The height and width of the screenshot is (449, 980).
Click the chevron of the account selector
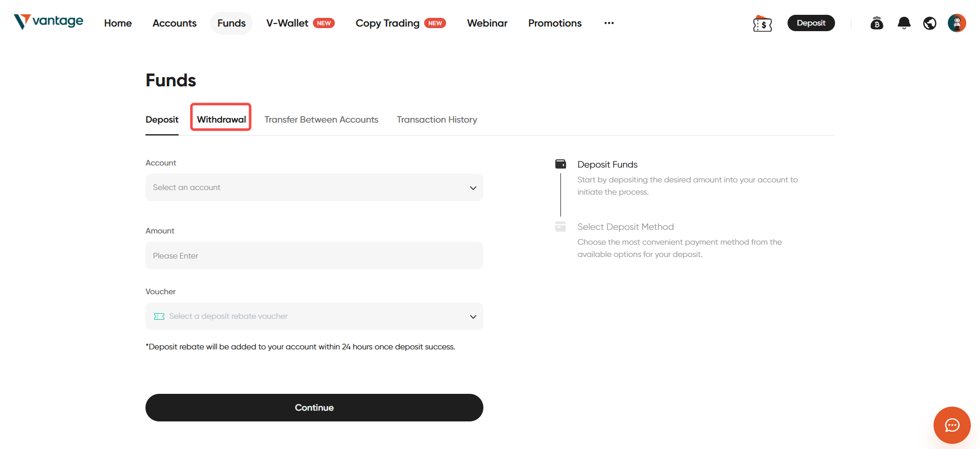click(x=473, y=188)
